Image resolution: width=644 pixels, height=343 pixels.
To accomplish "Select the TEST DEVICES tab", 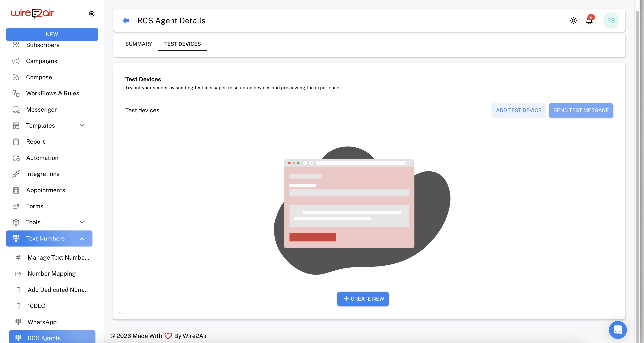I will pyautogui.click(x=182, y=44).
